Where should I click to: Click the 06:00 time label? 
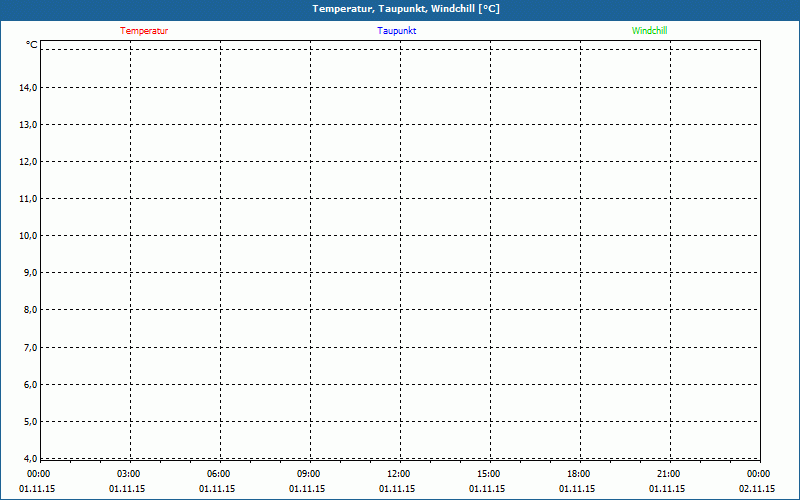218,474
